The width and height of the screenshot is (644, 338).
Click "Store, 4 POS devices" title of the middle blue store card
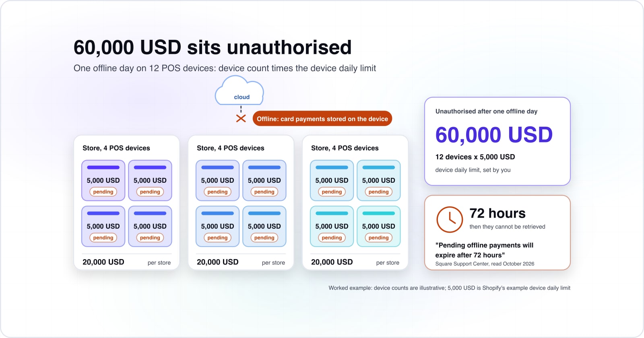tap(231, 148)
